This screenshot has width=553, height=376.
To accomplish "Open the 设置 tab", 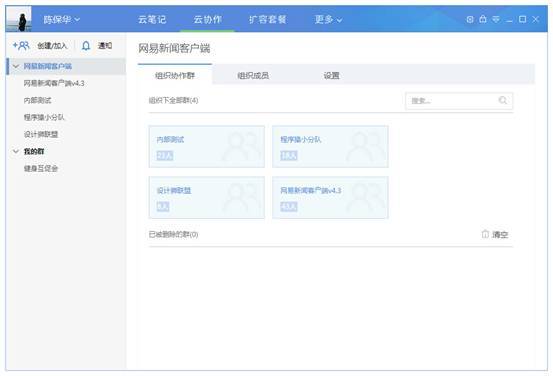I will [332, 75].
